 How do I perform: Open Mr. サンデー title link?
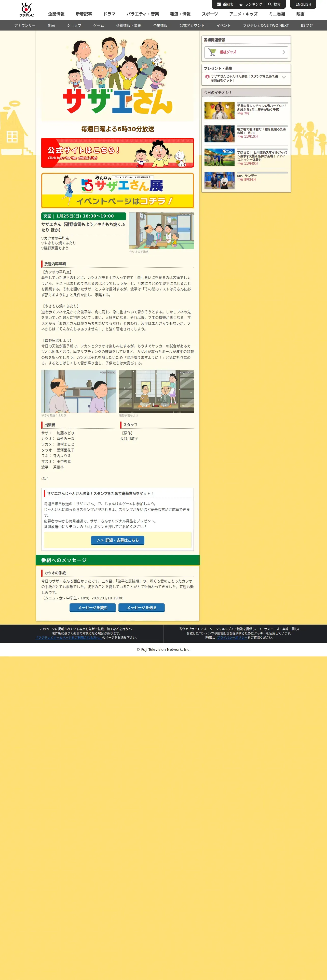pos(247,176)
